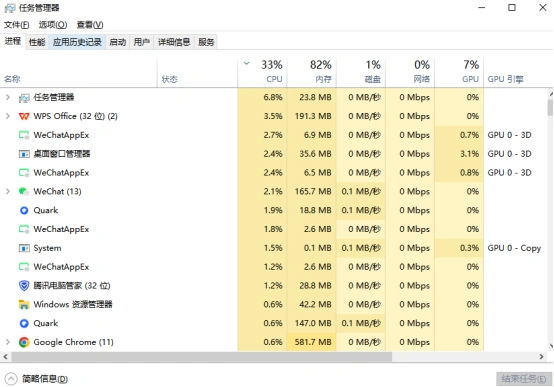Select the 桌面窗口管理器 process icon
This screenshot has height=387, width=554.
pos(24,154)
